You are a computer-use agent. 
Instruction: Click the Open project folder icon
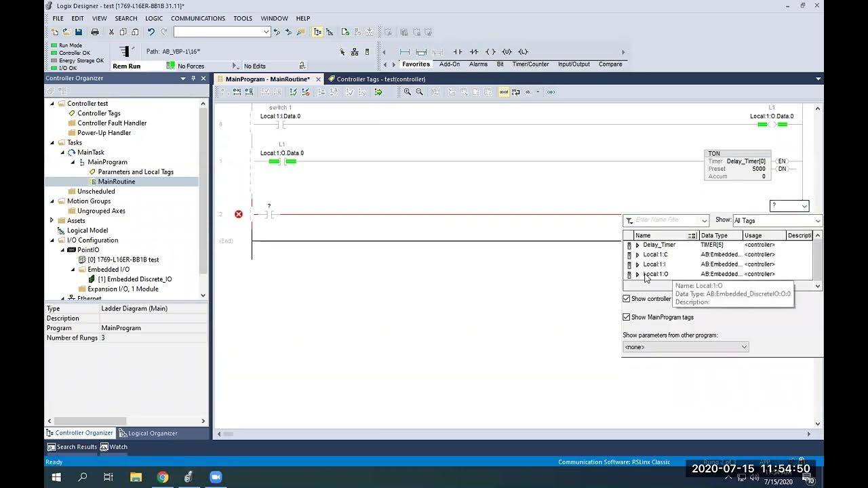click(66, 32)
